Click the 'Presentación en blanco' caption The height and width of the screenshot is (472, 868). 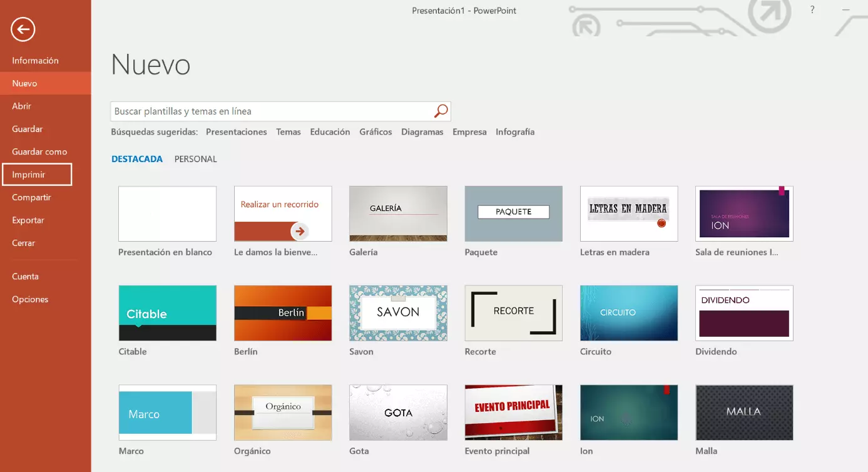[165, 252]
